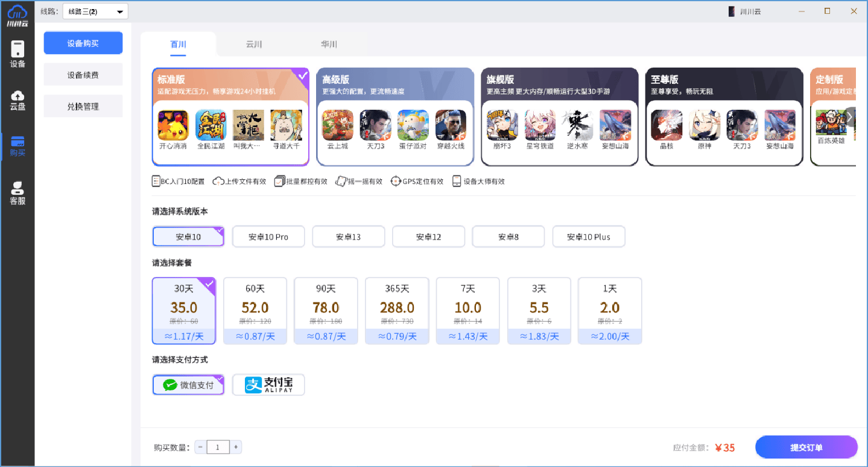Decrease purchase quantity with minus button
The image size is (868, 467).
click(200, 447)
